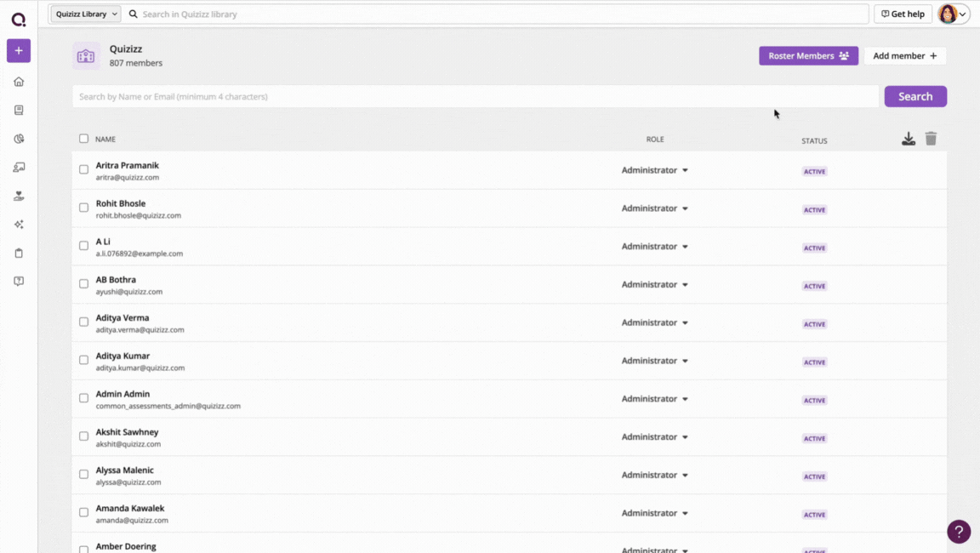Click email common_assessments_admin@quizizz.com
Screen dimensions: 980x553
point(168,406)
